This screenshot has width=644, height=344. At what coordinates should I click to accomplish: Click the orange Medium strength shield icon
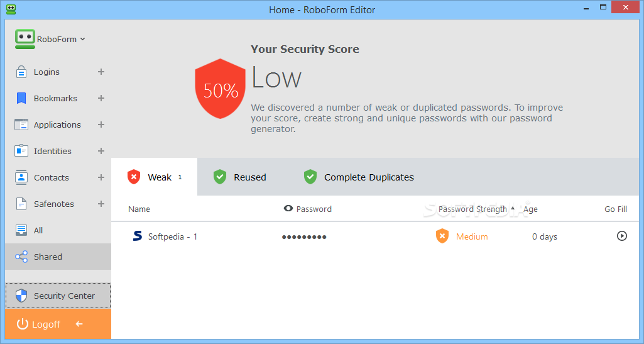tap(442, 236)
